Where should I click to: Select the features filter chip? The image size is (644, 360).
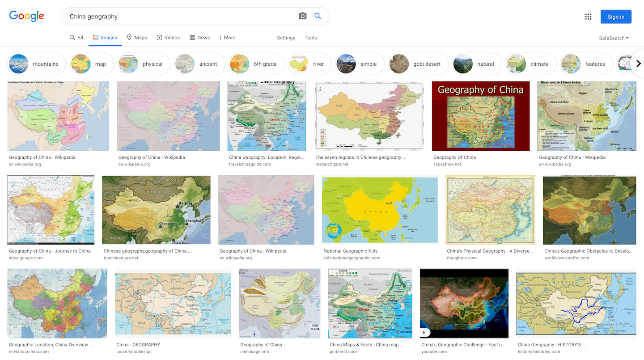[x=586, y=64]
